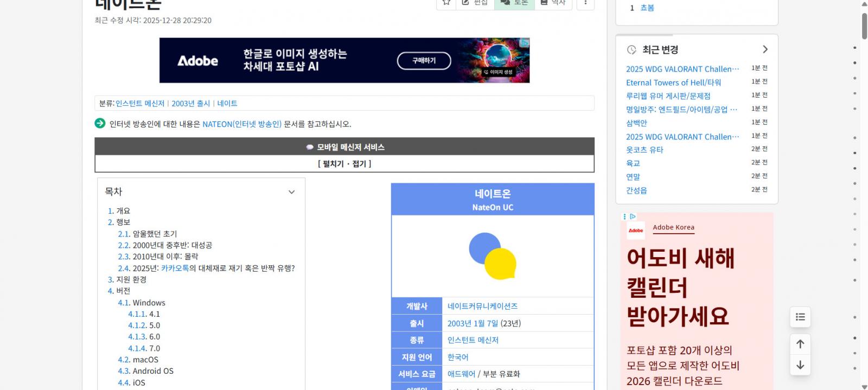Image resolution: width=868 pixels, height=390 pixels.
Task: Click the green redirect arrow icon
Action: pos(100,124)
